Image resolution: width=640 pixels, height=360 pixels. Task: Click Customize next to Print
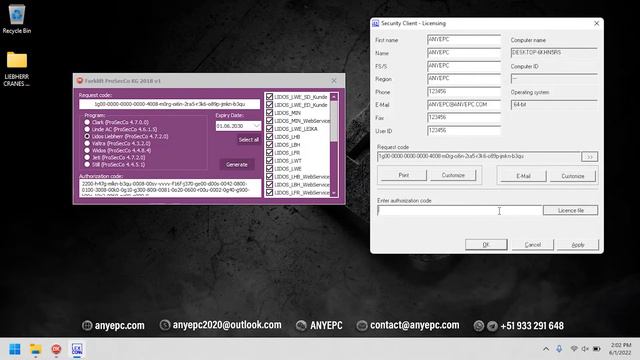click(x=453, y=175)
